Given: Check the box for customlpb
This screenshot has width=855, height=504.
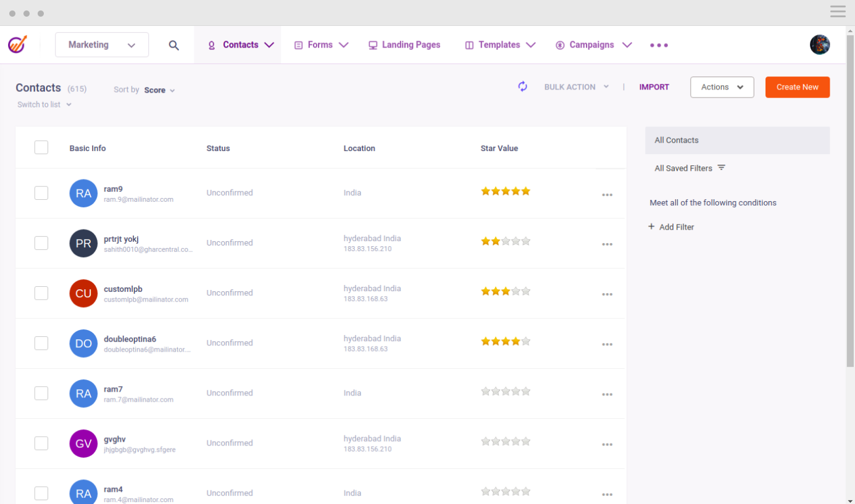Looking at the screenshot, I should (41, 293).
